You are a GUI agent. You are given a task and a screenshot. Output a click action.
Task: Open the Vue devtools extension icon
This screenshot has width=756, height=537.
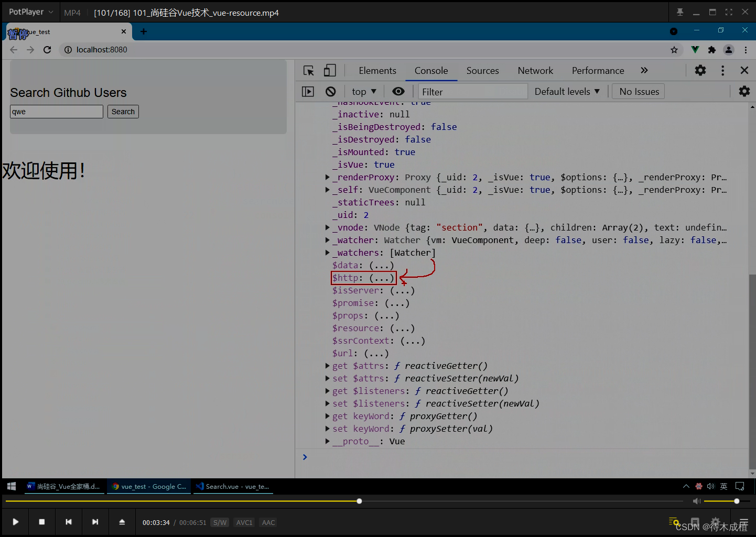point(695,50)
